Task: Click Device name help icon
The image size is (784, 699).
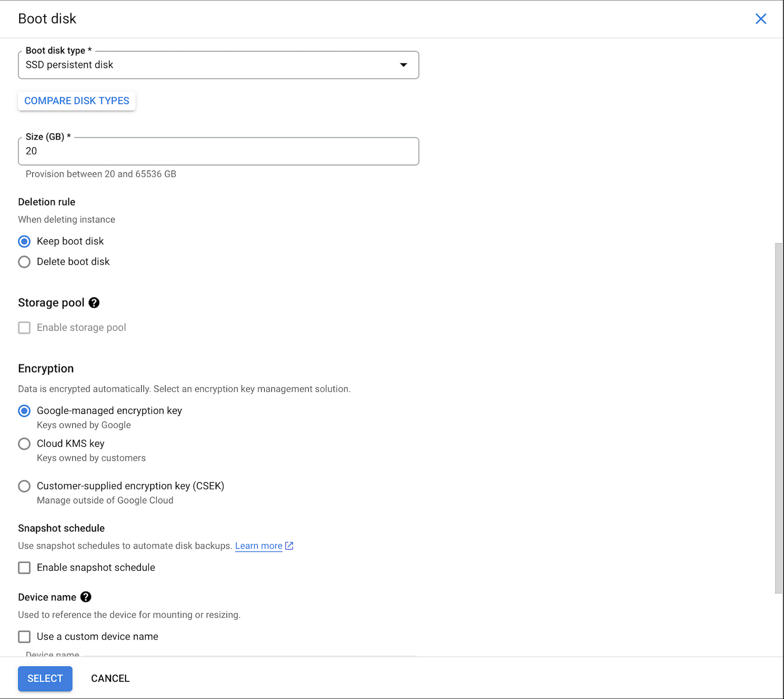Action: point(85,597)
